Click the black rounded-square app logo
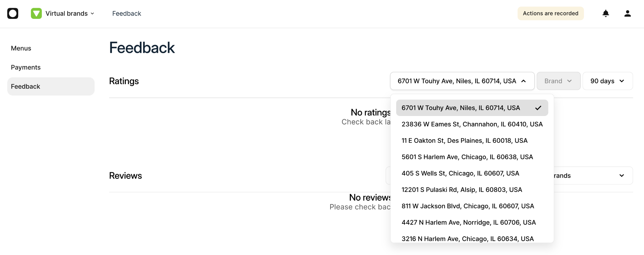Image resolution: width=644 pixels, height=255 pixels. coord(13,13)
